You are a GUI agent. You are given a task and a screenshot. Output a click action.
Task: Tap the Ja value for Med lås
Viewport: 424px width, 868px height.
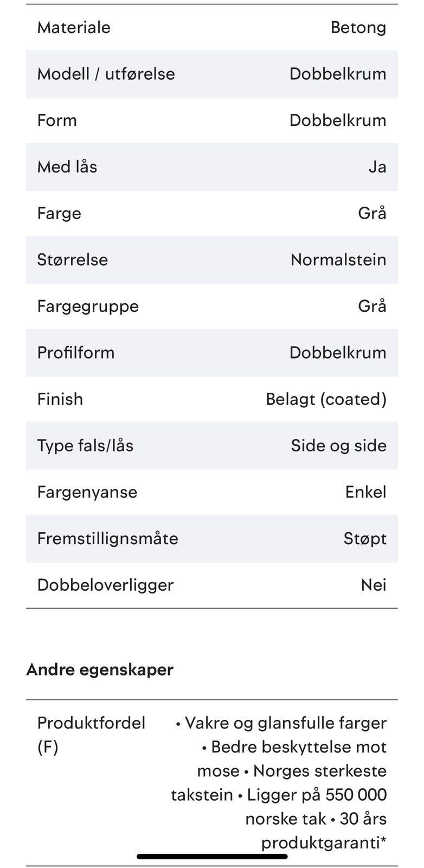click(x=377, y=167)
